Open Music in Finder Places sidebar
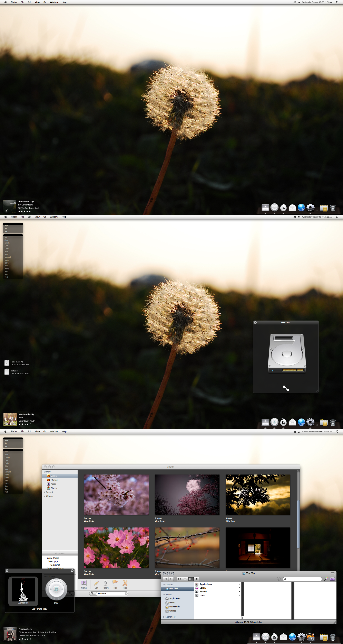 coord(170,602)
